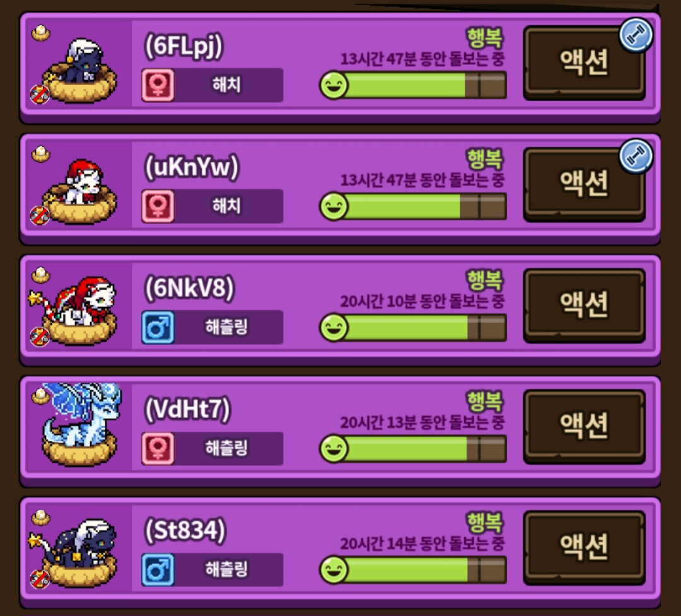The height and width of the screenshot is (616, 681).
Task: Click the 해치 label of 6FLpj
Action: tap(226, 84)
